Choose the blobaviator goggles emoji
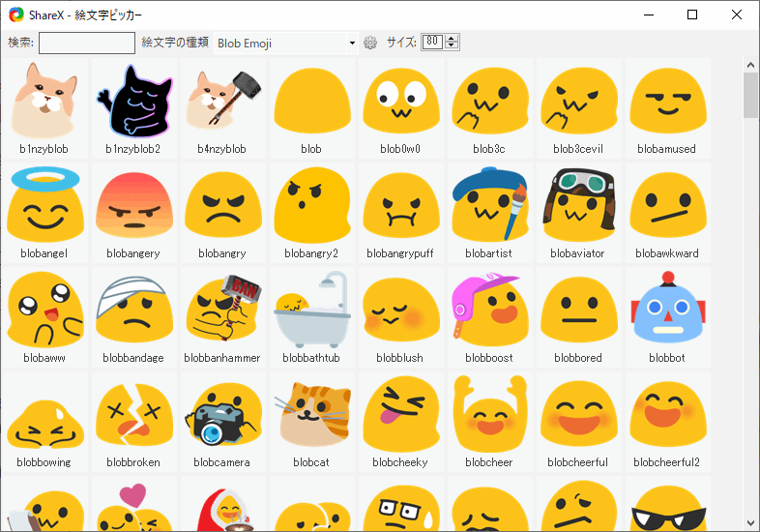This screenshot has width=760, height=532. point(579,213)
